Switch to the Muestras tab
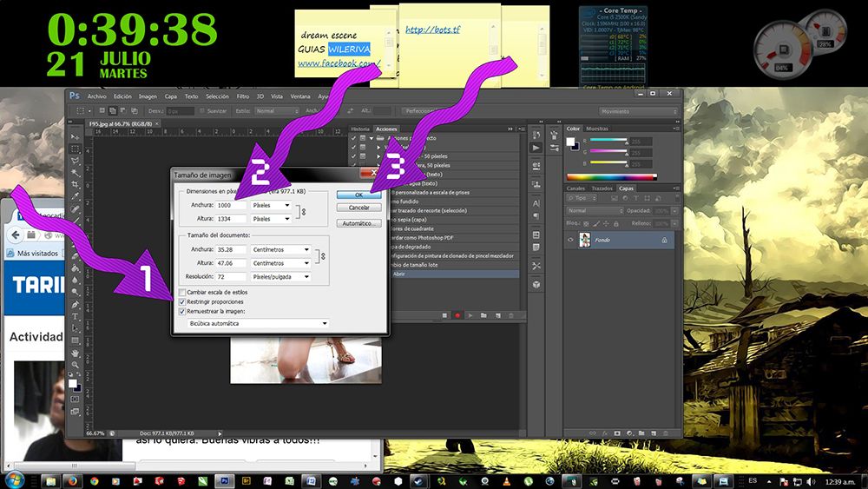The height and width of the screenshot is (489, 868). coord(597,129)
